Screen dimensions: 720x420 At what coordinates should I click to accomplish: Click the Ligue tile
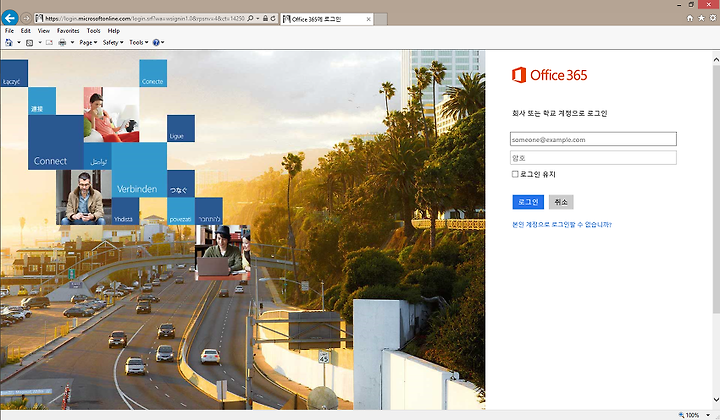(x=181, y=129)
